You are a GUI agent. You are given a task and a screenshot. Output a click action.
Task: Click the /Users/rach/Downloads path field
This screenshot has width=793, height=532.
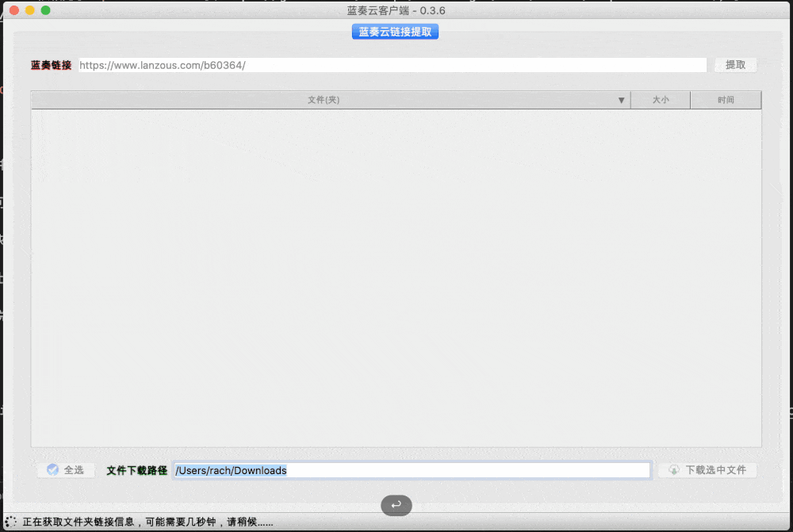pos(412,469)
